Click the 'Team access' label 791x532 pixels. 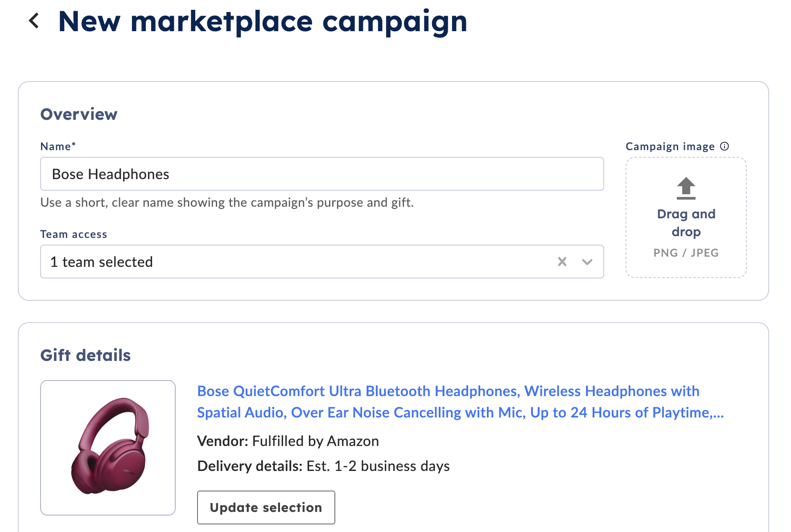pyautogui.click(x=74, y=234)
